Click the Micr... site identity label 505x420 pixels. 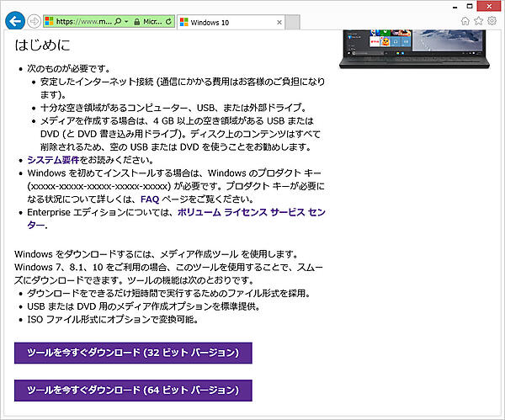(x=152, y=22)
